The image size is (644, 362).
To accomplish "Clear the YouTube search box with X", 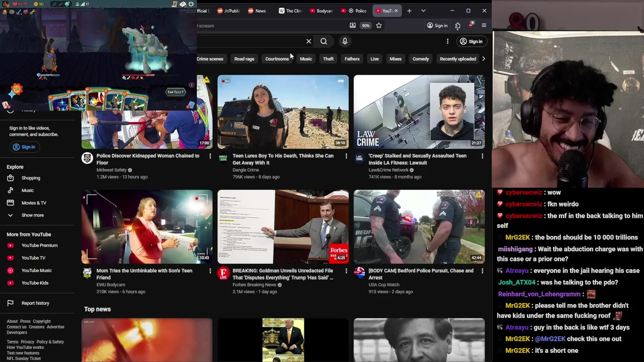I will (x=308, y=41).
